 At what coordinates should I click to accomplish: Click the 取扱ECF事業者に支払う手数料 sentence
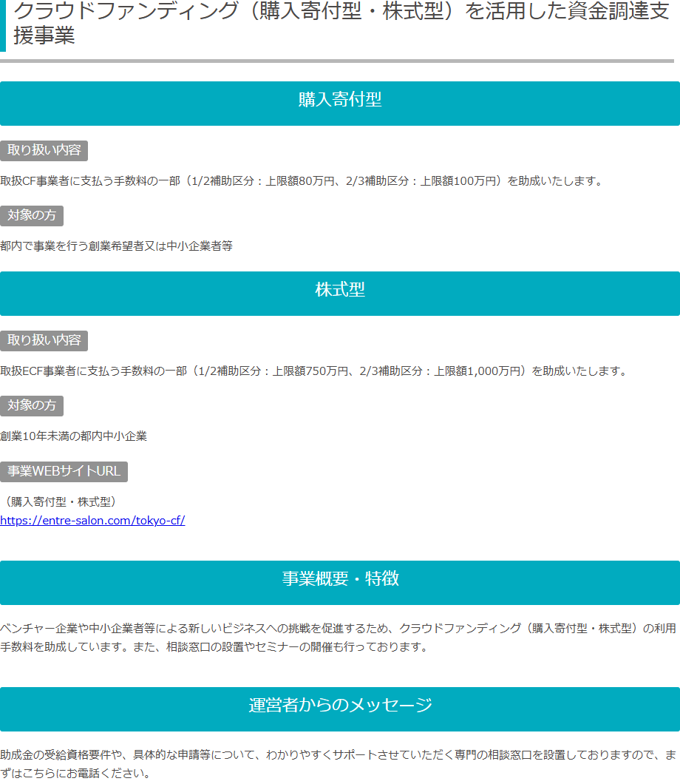(x=315, y=371)
